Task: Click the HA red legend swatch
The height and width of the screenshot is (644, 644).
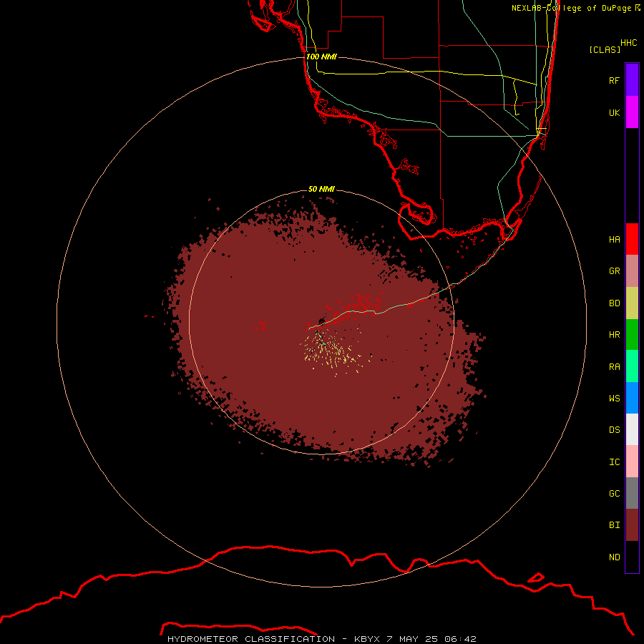Action: [632, 239]
